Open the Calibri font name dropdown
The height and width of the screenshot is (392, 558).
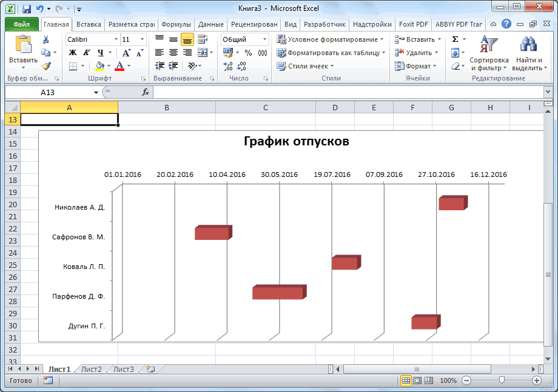[116, 39]
